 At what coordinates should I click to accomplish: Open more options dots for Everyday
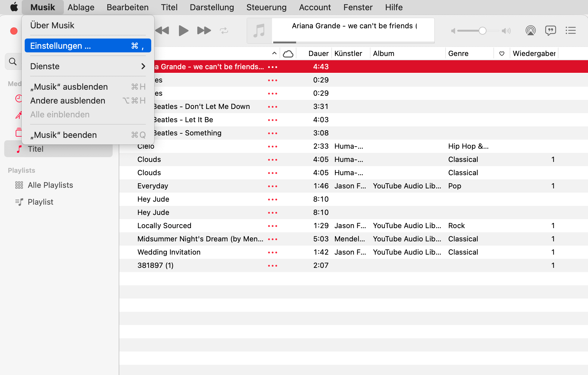tap(272, 186)
